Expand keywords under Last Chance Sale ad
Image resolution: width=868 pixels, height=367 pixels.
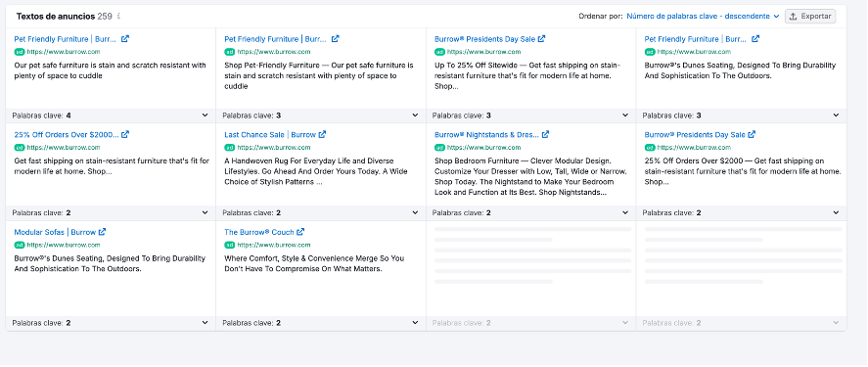[x=415, y=212]
